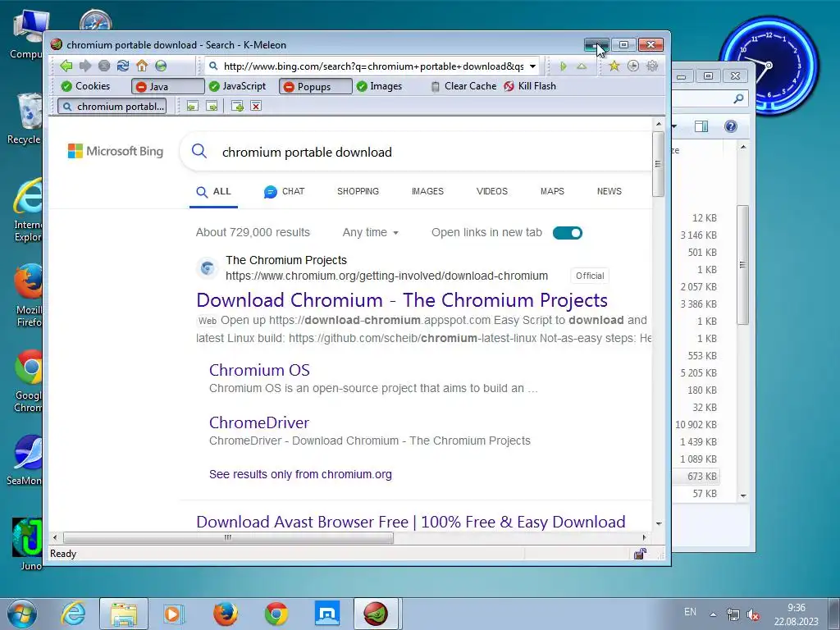
Task: Click the page scroll-down arrow
Action: coord(659,523)
